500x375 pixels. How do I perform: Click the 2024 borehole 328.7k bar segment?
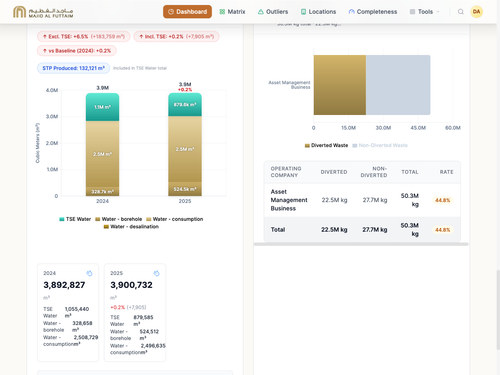[x=102, y=192]
